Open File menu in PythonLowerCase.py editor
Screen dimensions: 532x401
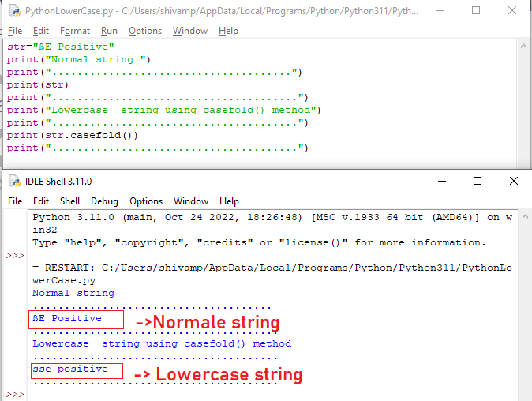[x=15, y=31]
